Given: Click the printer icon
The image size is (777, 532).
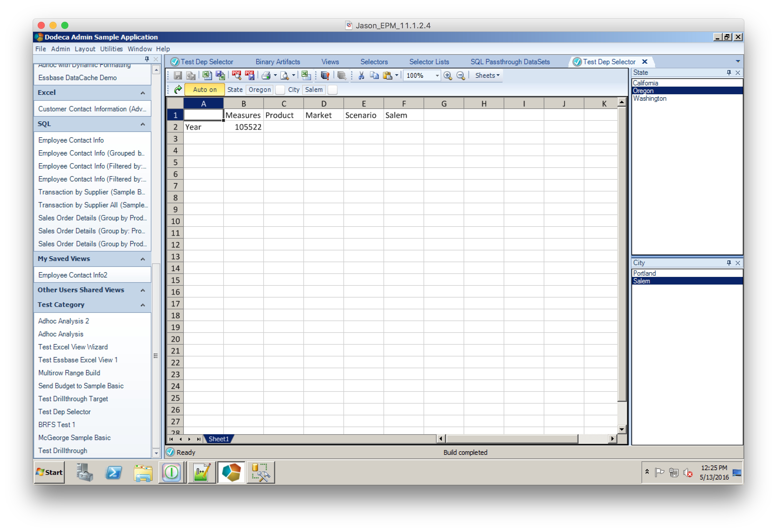Looking at the screenshot, I should 266,75.
